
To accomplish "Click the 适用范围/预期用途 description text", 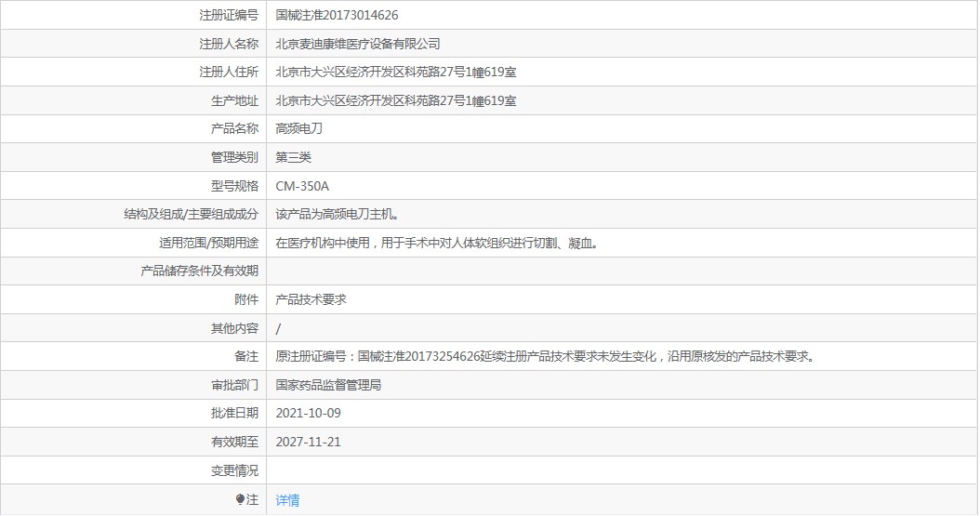I will point(438,243).
